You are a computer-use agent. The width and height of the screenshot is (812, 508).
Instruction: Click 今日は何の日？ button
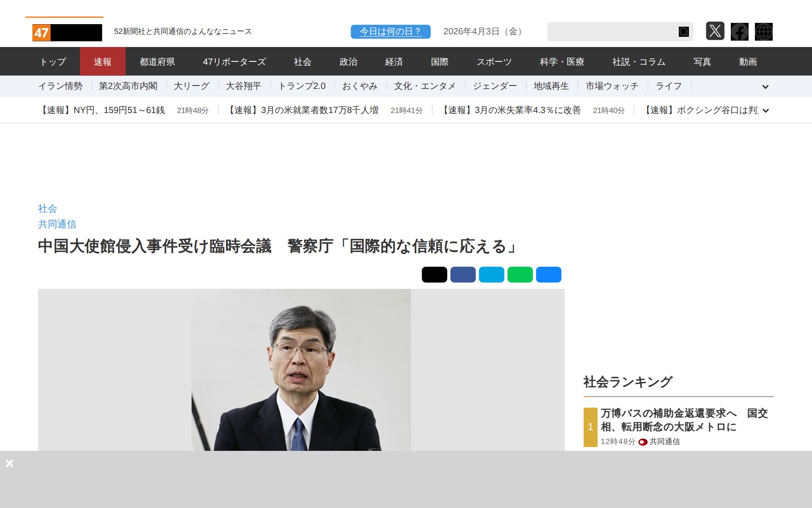point(390,32)
